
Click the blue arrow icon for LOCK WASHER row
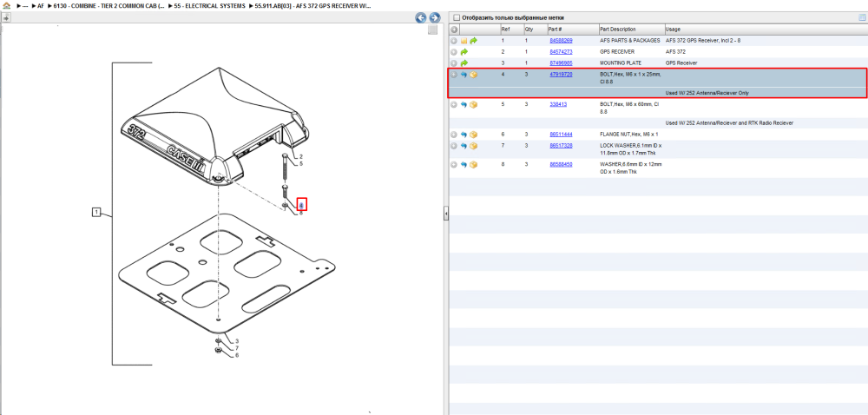pos(464,146)
